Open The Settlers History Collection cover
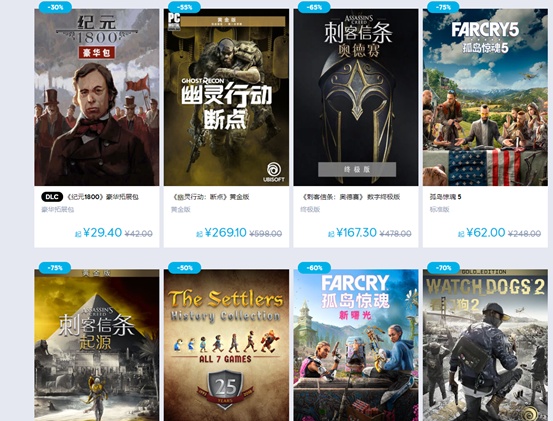553x421 pixels. (x=226, y=345)
